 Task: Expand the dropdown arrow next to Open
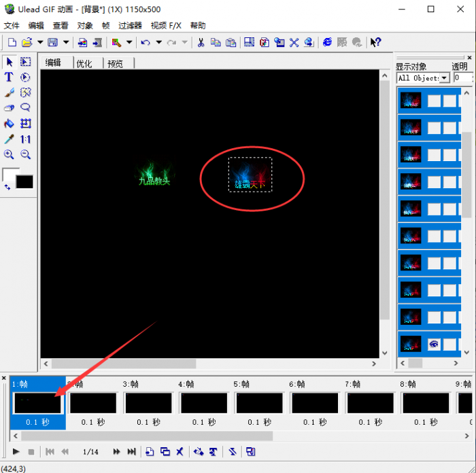[40, 42]
